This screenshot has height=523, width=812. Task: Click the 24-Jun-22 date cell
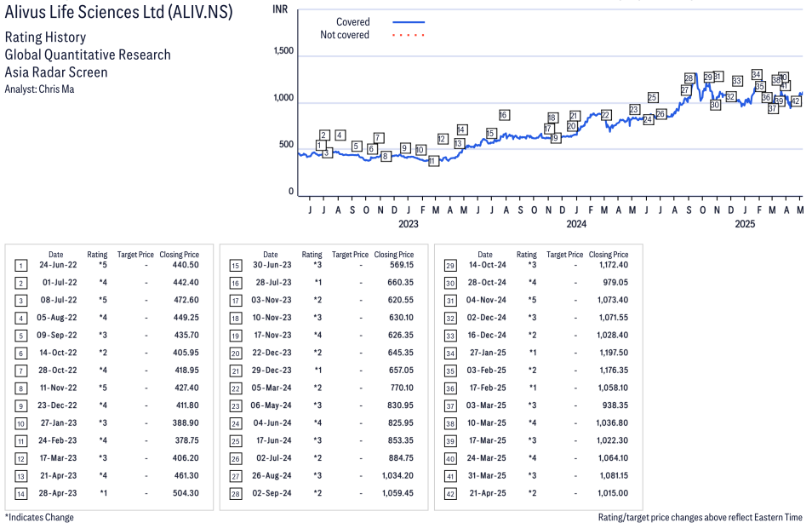click(58, 265)
